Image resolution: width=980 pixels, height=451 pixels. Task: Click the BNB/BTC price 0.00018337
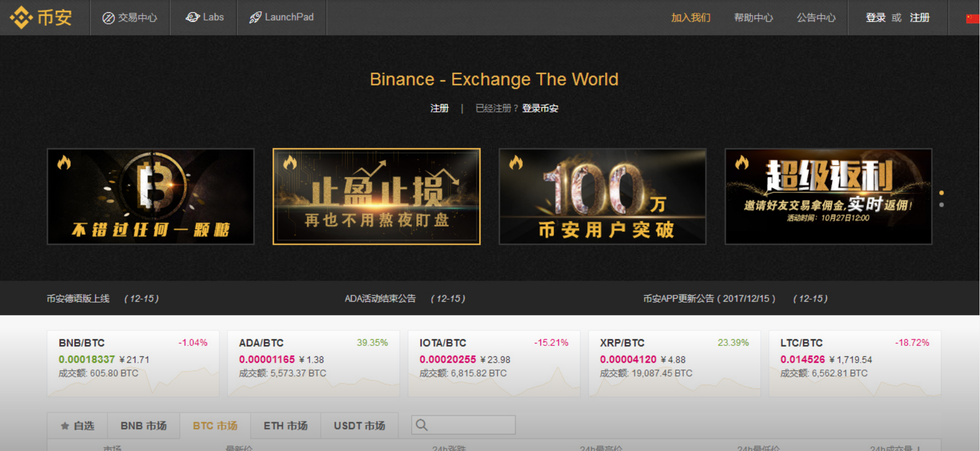coord(86,359)
